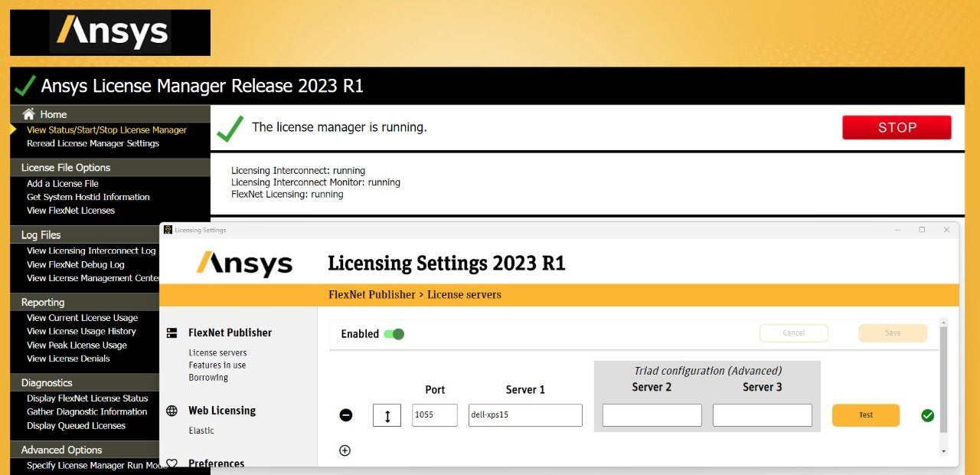Screen dimensions: 980x475
Task: Click the Preferences heart icon
Action: [x=172, y=463]
